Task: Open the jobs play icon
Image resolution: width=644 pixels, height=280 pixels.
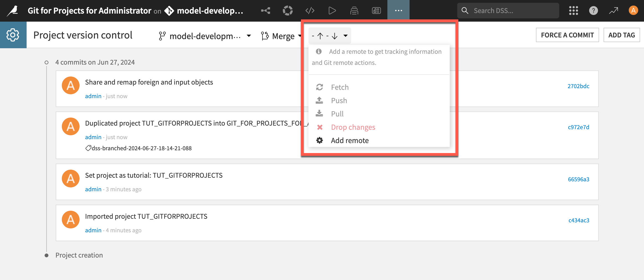Action: [332, 10]
